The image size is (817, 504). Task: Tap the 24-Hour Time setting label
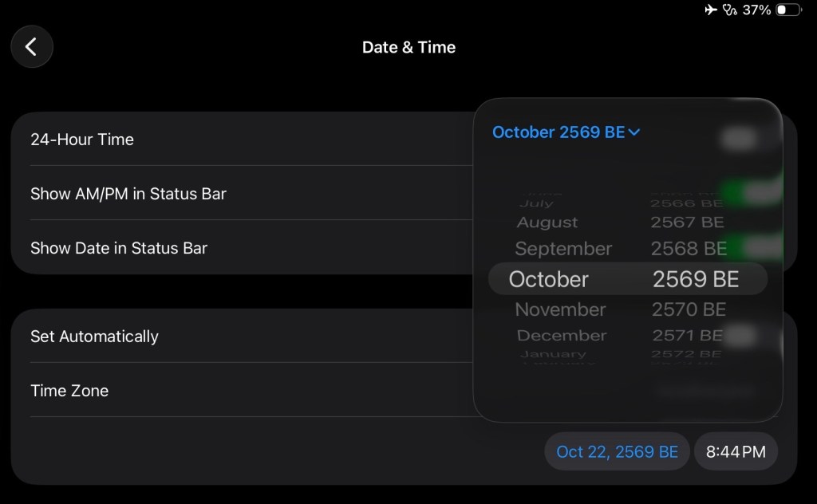pos(82,140)
